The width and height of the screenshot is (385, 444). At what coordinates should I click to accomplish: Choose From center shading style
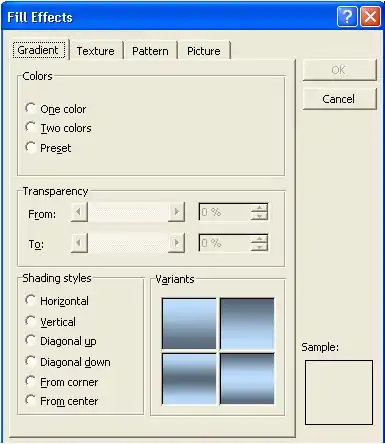pyautogui.click(x=30, y=400)
